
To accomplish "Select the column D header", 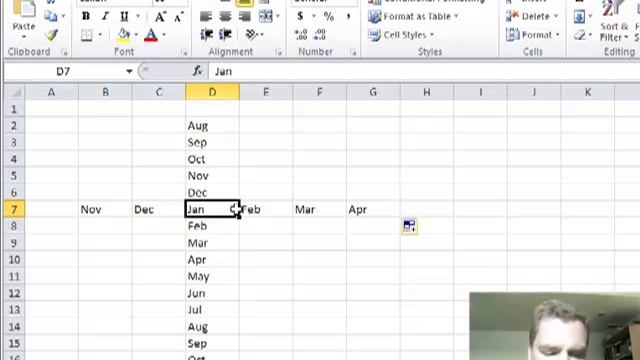I will 212,92.
